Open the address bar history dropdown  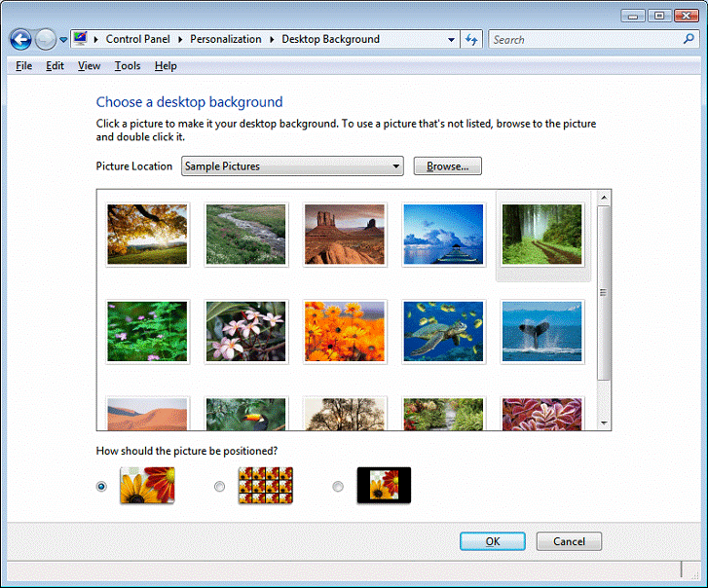point(451,40)
